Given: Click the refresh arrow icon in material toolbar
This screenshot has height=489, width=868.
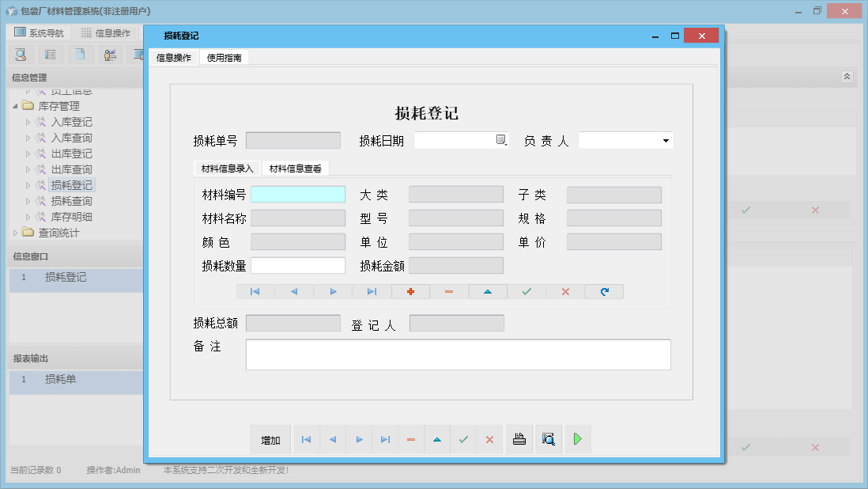Looking at the screenshot, I should (x=604, y=291).
